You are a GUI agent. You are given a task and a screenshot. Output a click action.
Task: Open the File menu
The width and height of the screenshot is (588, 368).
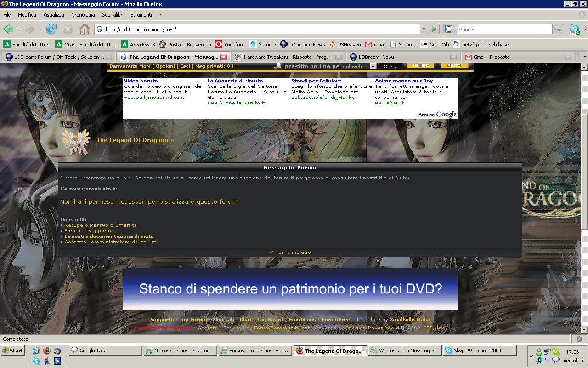pyautogui.click(x=7, y=15)
